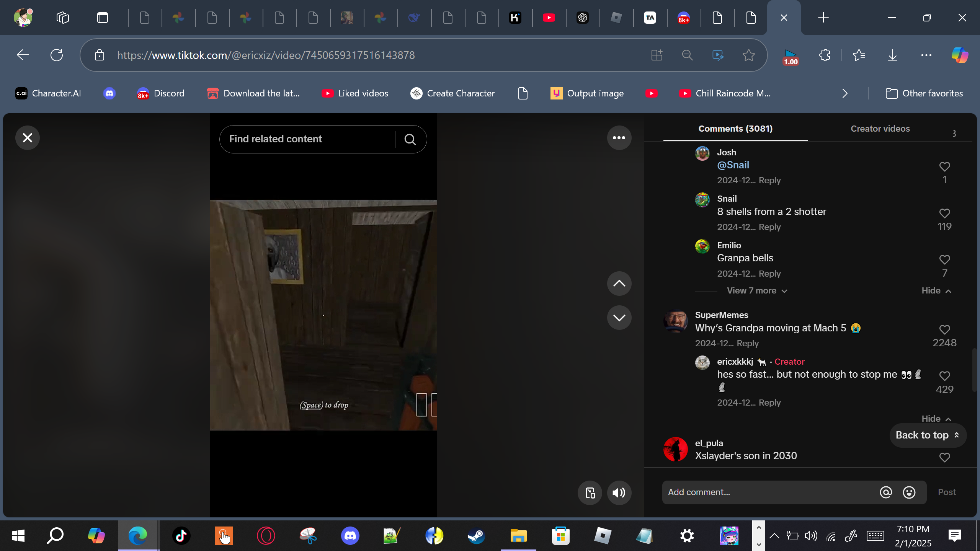Go to next video with down arrow

click(x=619, y=318)
